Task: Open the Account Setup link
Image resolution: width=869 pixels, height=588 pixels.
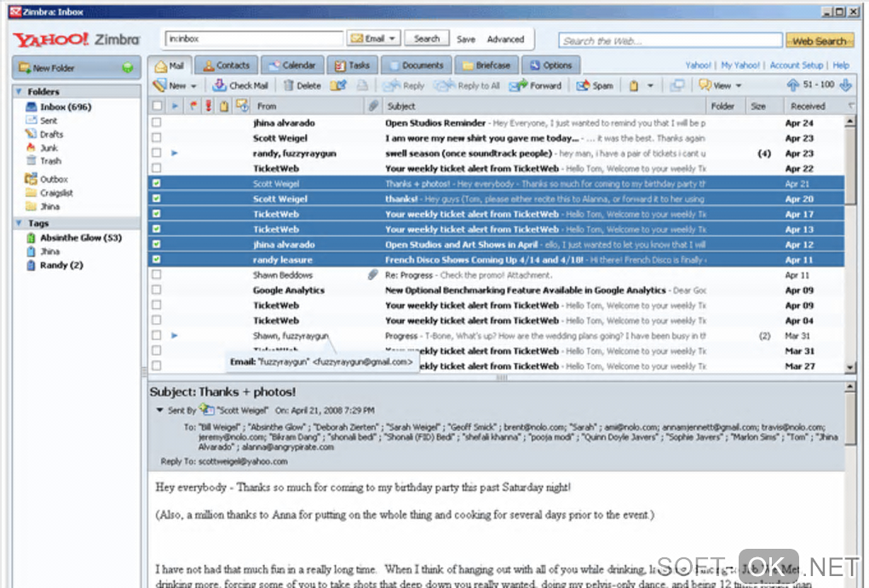Action: tap(797, 66)
